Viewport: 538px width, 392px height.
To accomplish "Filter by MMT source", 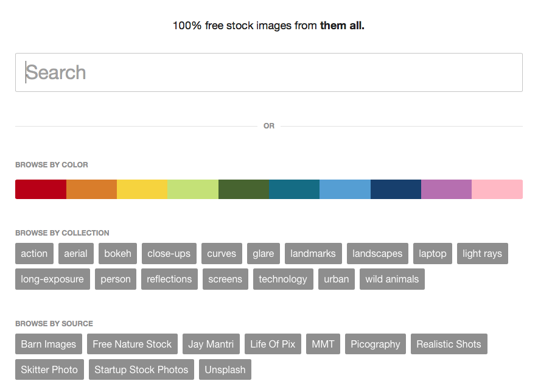I will pos(323,344).
